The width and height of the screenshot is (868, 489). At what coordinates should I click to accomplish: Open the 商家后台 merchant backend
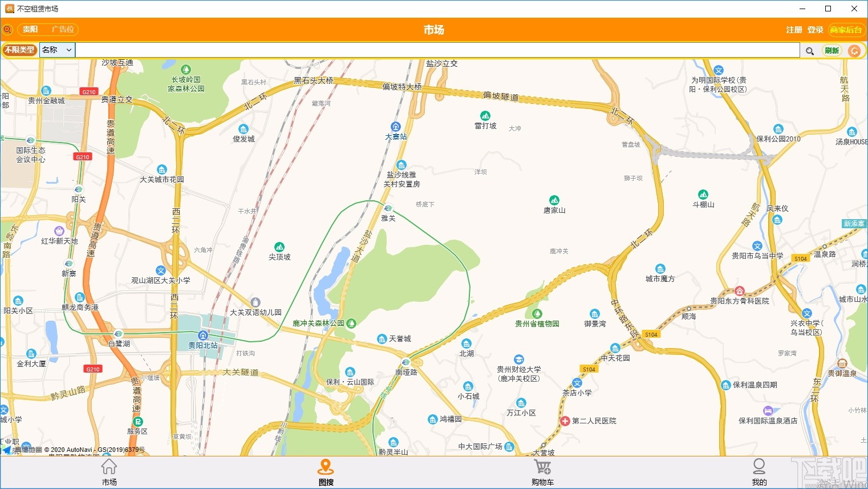click(846, 30)
